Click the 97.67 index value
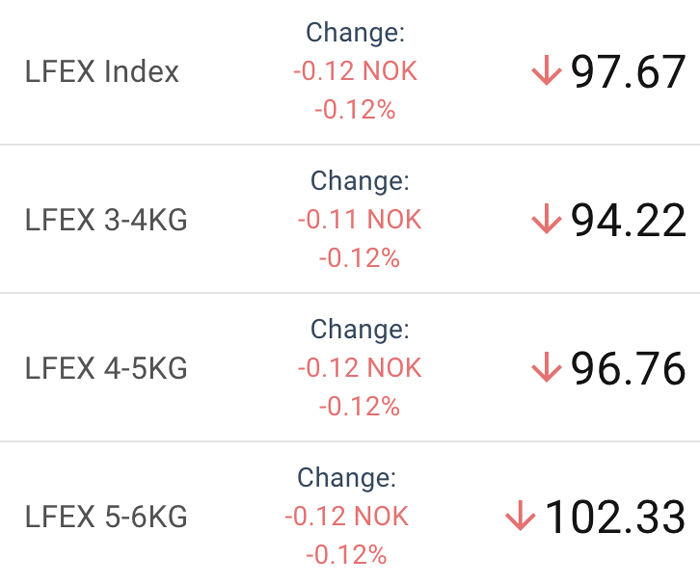 point(628,71)
